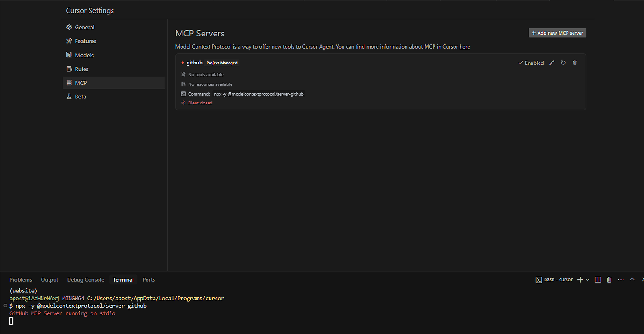Screen dimensions: 644x334
Task: Open the Rules settings section
Action: 114,69
